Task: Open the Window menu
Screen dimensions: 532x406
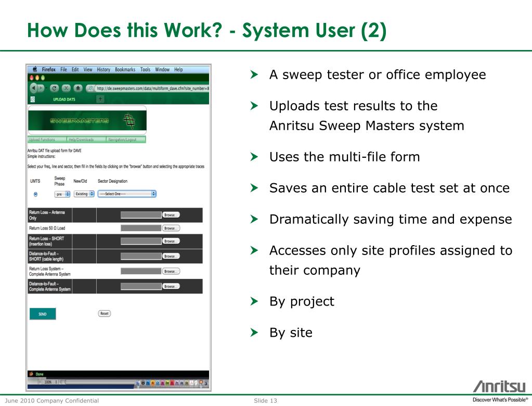Action: [162, 69]
